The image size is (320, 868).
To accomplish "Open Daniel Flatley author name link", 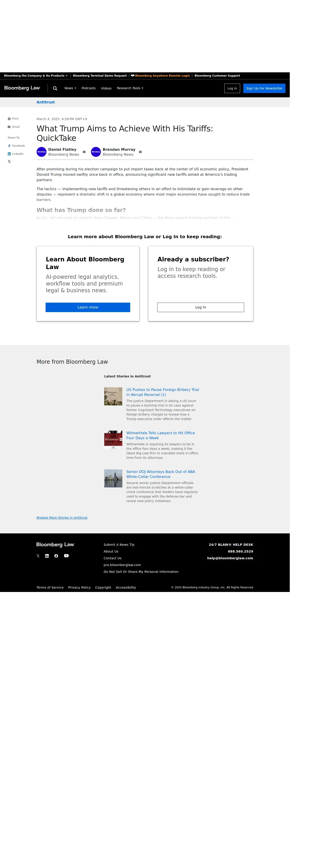I will coord(62,149).
